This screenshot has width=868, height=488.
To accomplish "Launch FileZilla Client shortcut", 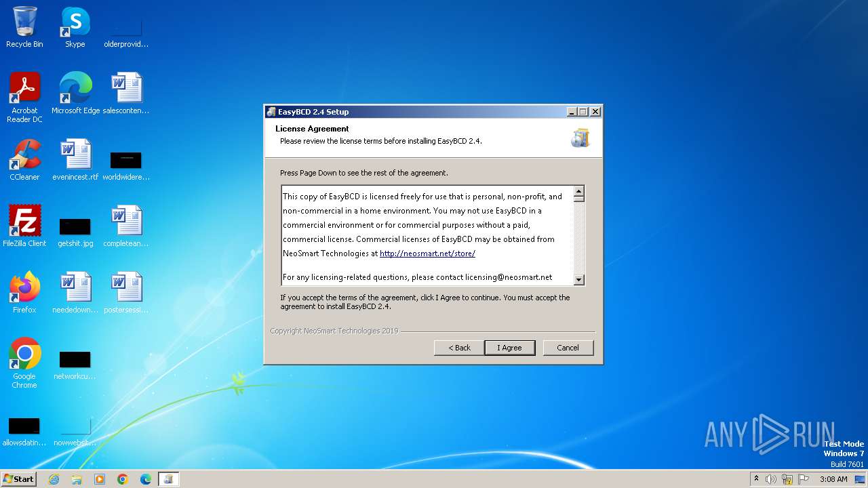I will click(x=24, y=226).
